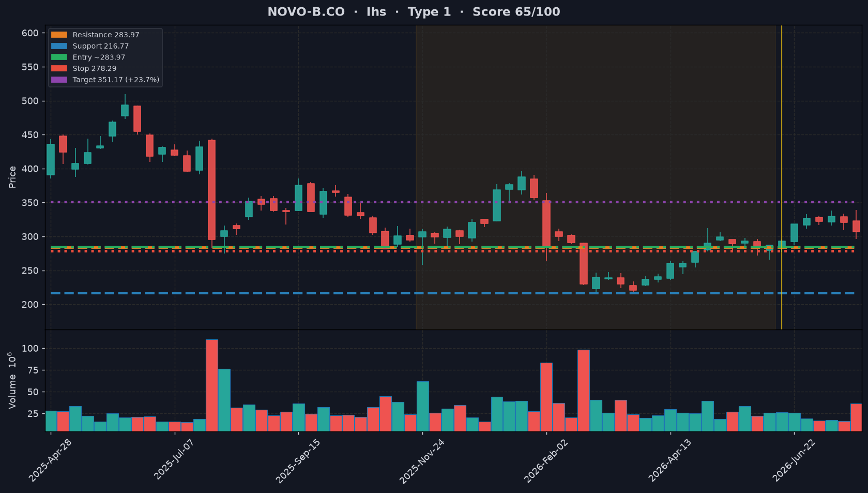This screenshot has height=493, width=868.
Task: Select the 350 price tick label
Action: 30,203
